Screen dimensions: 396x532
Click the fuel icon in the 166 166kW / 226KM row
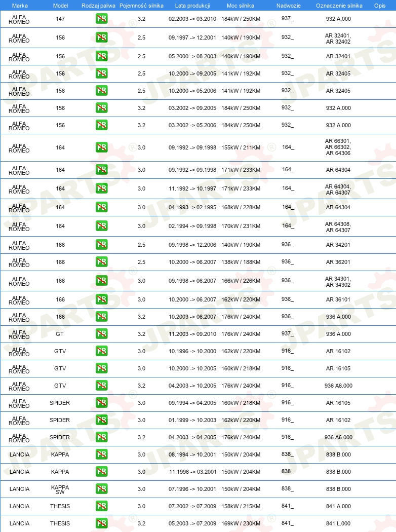pos(101,281)
